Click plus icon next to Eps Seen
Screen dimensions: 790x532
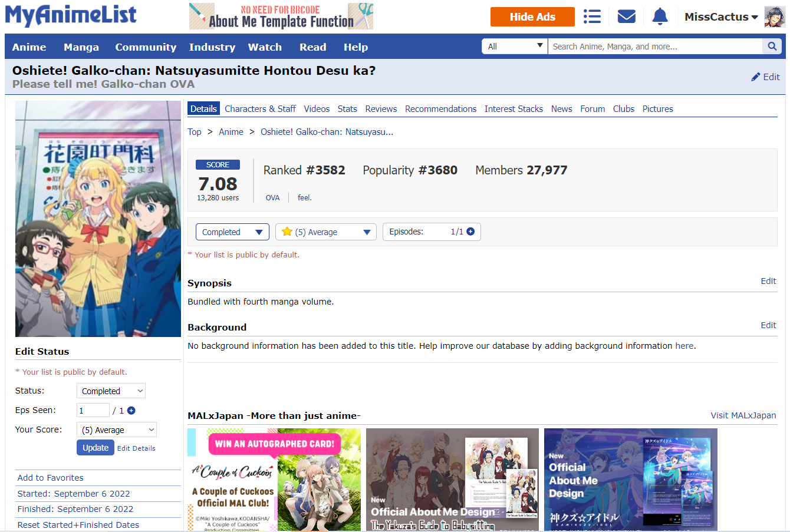point(131,411)
